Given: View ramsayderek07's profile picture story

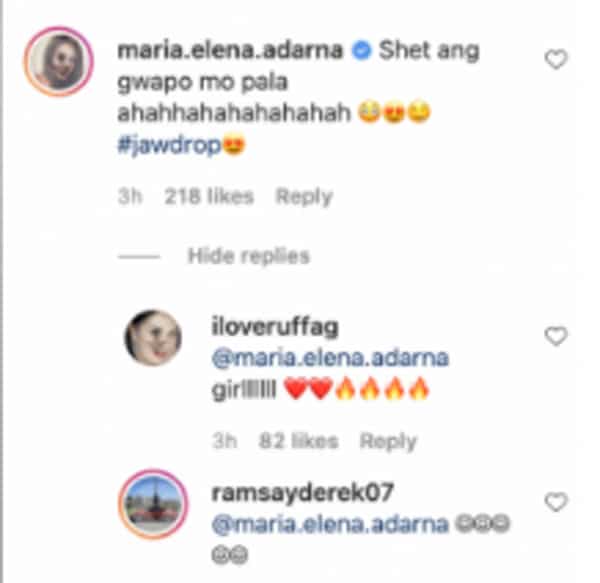Looking at the screenshot, I should pyautogui.click(x=153, y=504).
